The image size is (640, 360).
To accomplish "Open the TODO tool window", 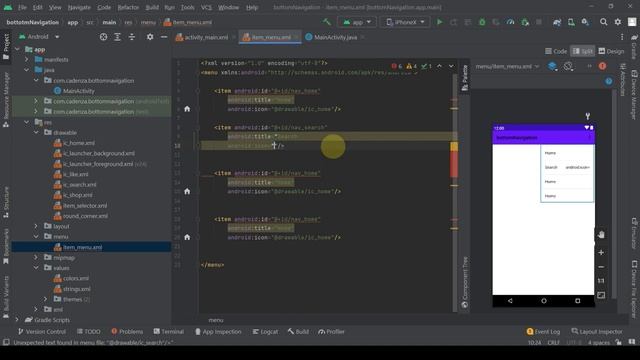I will pos(88,331).
